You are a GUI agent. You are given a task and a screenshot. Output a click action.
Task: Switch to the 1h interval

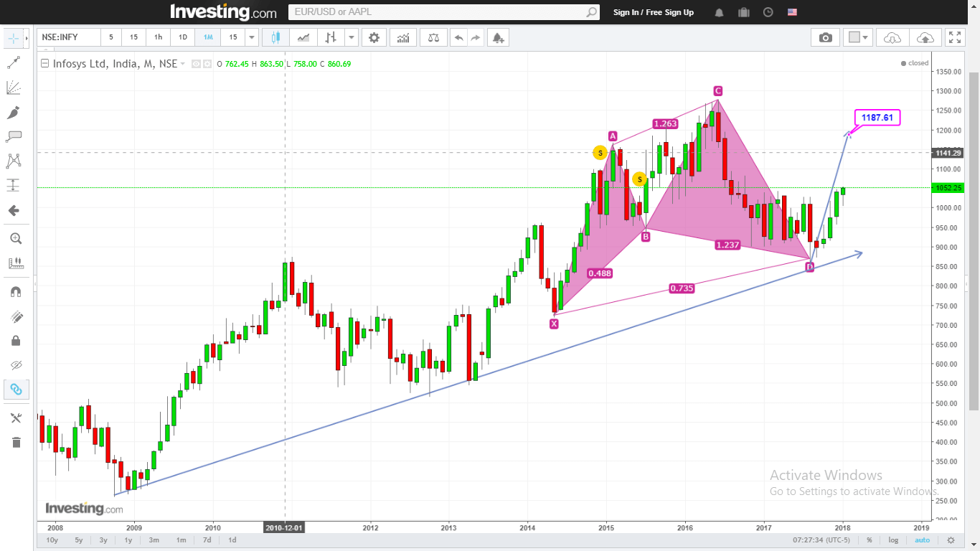(x=158, y=37)
